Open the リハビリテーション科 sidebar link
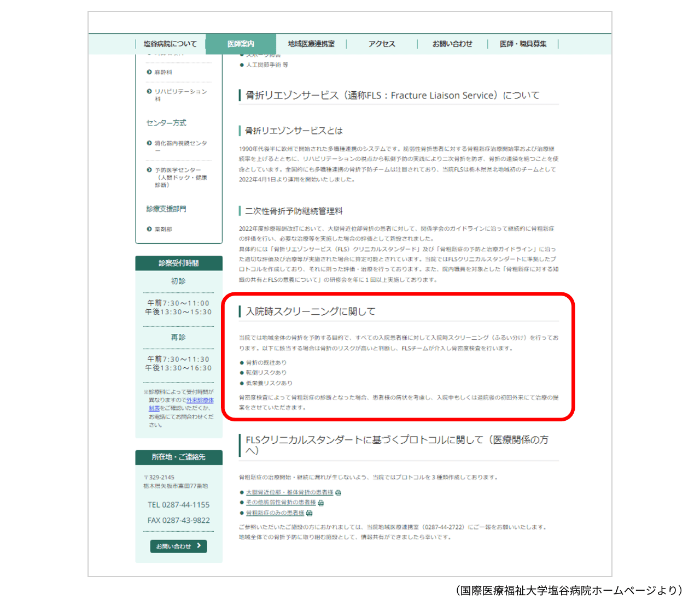The width and height of the screenshot is (700, 612). click(x=180, y=95)
